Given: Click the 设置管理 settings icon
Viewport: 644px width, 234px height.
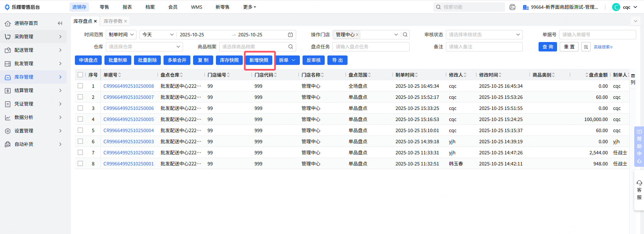Looking at the screenshot, I should (8, 131).
